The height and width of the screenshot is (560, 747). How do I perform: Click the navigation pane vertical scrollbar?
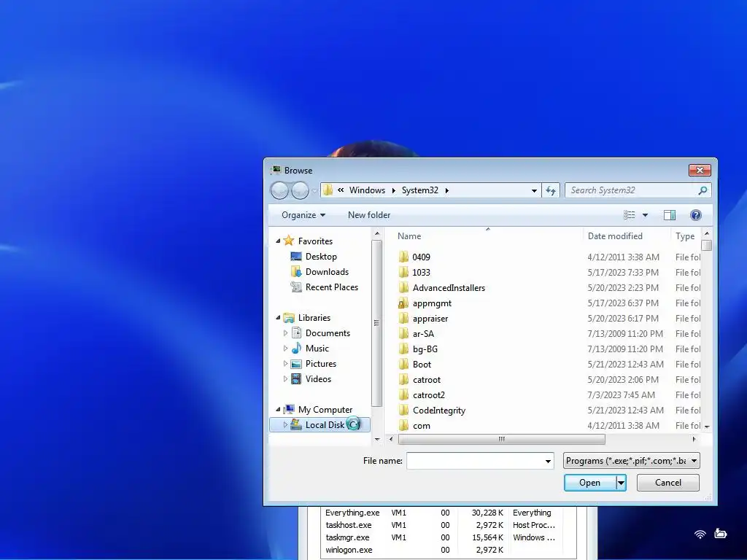377,324
